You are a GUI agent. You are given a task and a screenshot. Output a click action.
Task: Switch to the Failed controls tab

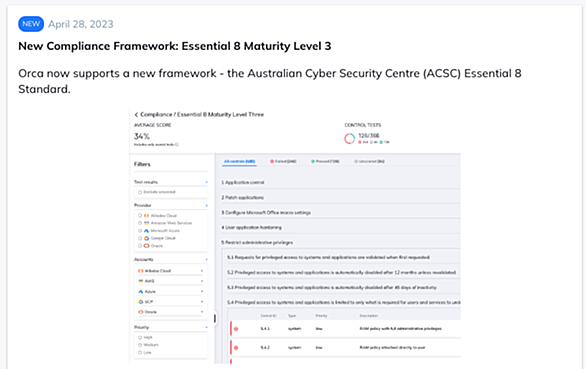283,162
